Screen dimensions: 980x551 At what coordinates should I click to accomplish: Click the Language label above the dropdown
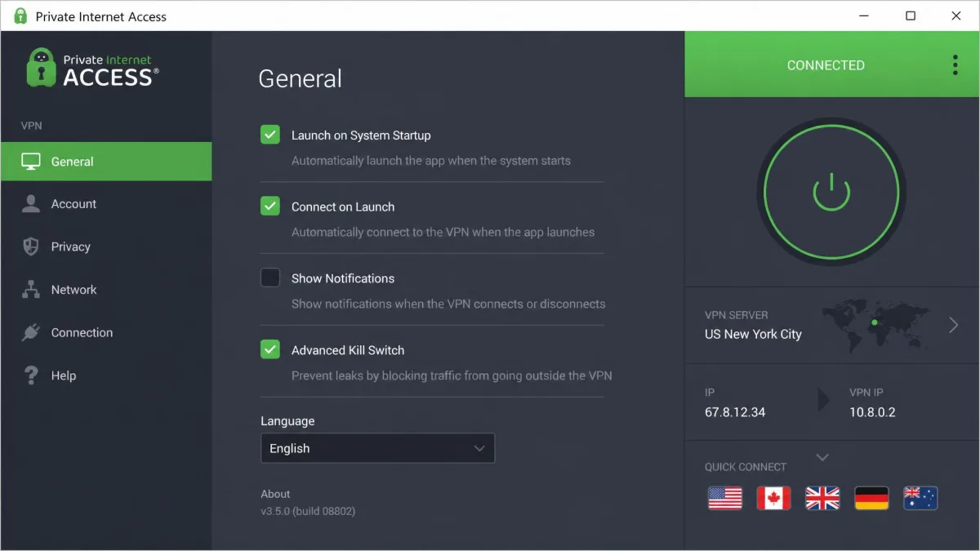pyautogui.click(x=287, y=421)
